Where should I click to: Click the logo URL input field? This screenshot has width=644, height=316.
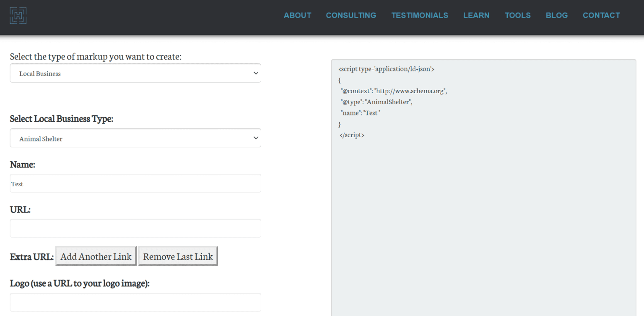point(135,302)
